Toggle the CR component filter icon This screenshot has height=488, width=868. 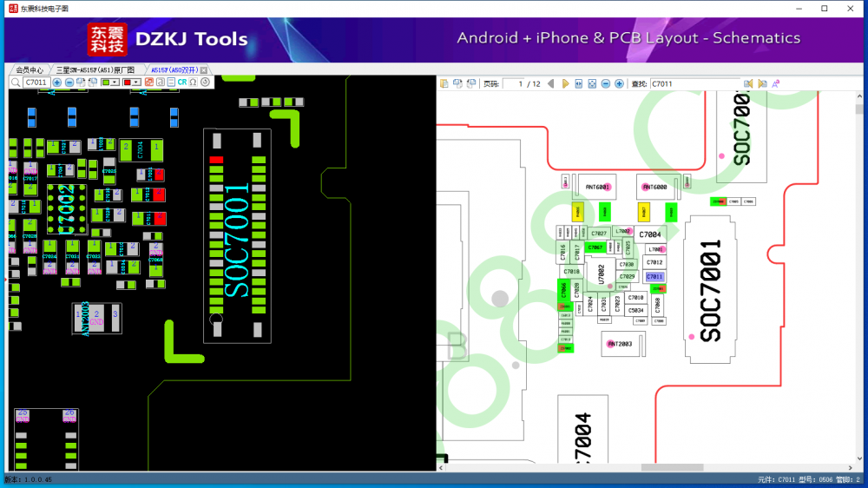(182, 82)
